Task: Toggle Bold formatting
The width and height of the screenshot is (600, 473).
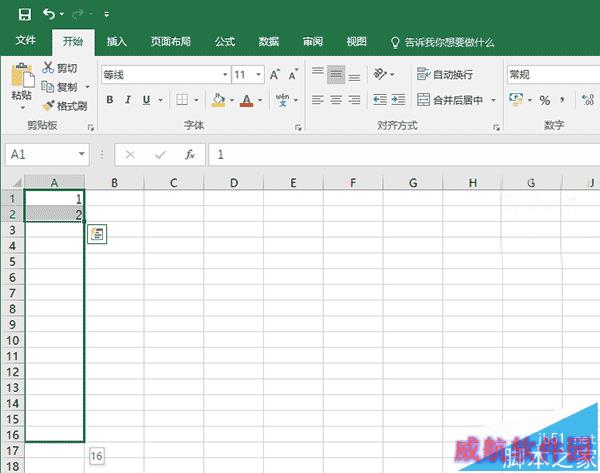Action: (x=110, y=100)
